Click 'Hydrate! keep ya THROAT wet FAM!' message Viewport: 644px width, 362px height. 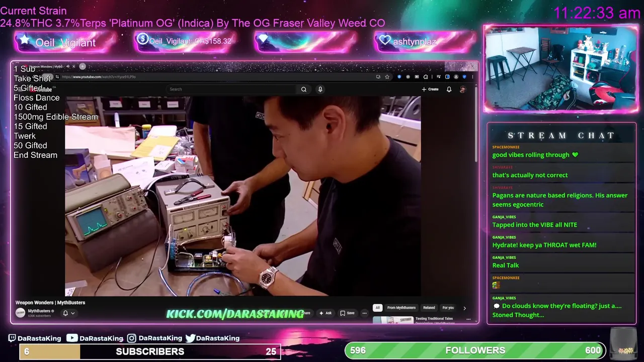click(x=544, y=245)
